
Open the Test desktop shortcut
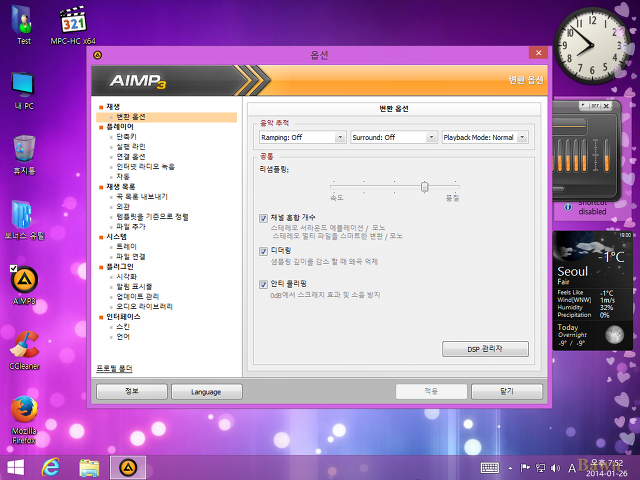[x=24, y=24]
